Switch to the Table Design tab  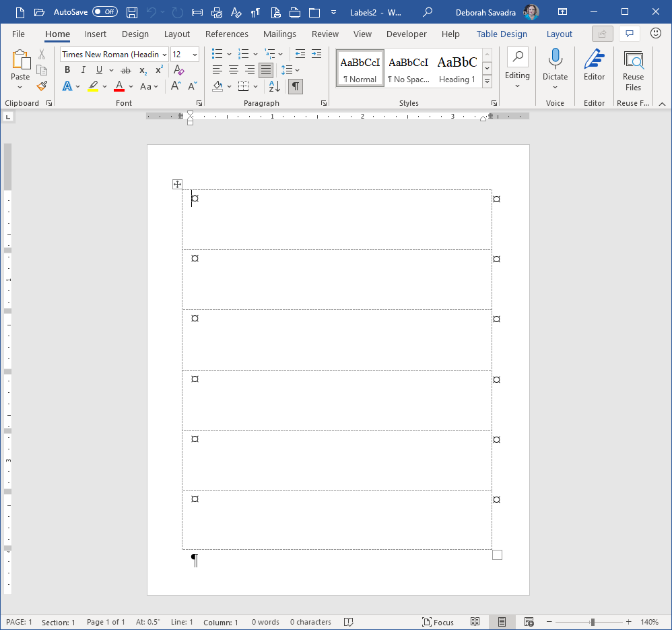tap(502, 34)
